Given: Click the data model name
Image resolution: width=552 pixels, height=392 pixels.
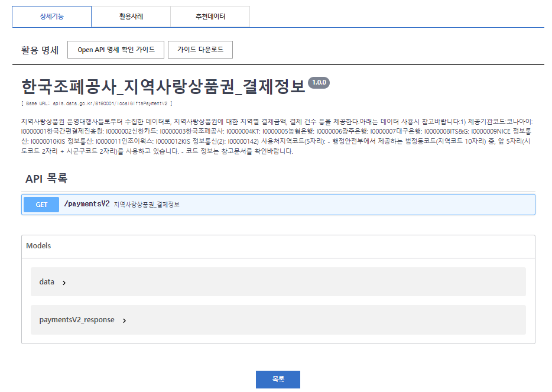Looking at the screenshot, I should coord(47,282).
